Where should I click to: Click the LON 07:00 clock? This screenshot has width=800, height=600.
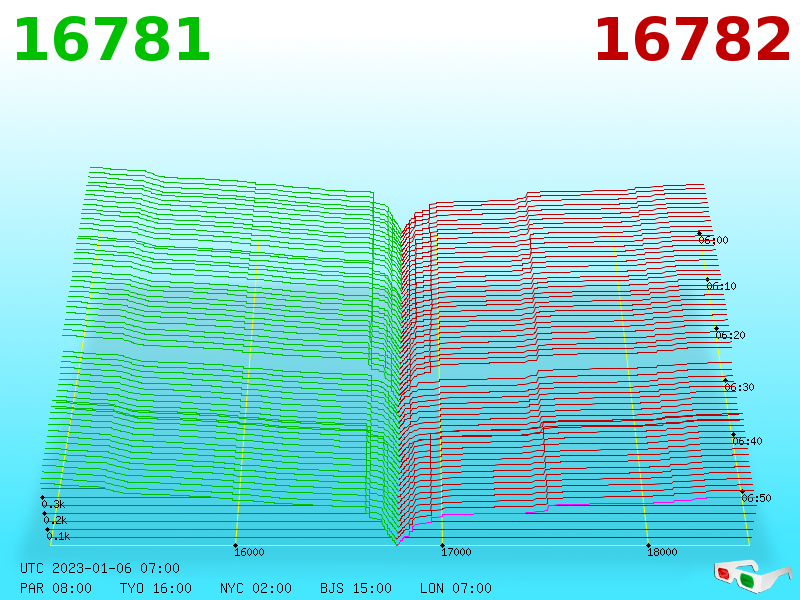pyautogui.click(x=456, y=588)
